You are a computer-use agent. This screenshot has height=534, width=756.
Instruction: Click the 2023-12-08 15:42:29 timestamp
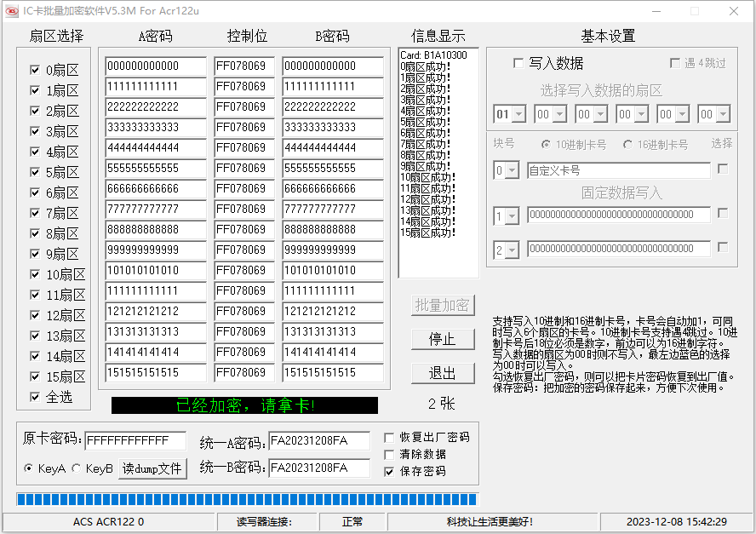coord(677,522)
